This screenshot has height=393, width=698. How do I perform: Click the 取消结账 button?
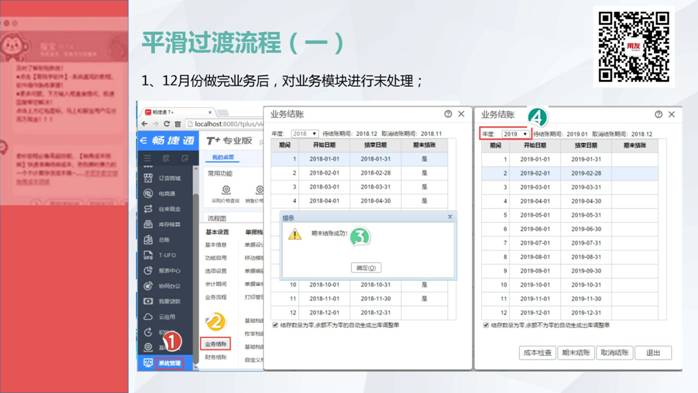click(x=614, y=352)
